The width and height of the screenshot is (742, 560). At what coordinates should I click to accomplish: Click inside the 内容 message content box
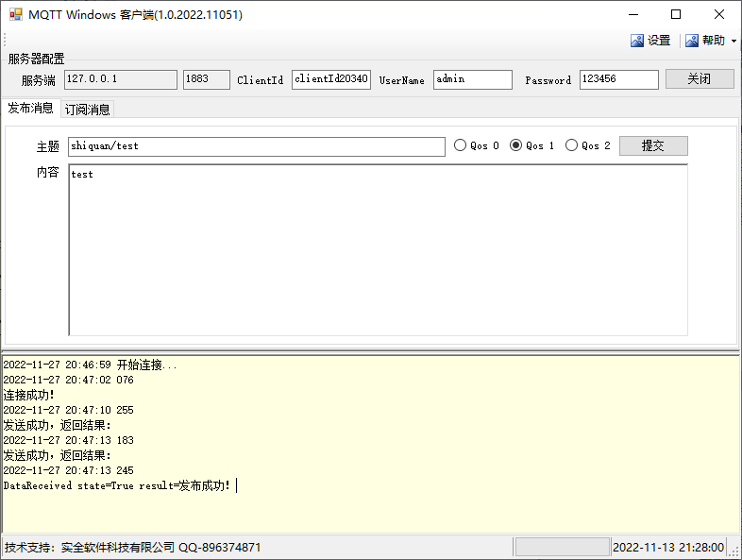click(379, 250)
